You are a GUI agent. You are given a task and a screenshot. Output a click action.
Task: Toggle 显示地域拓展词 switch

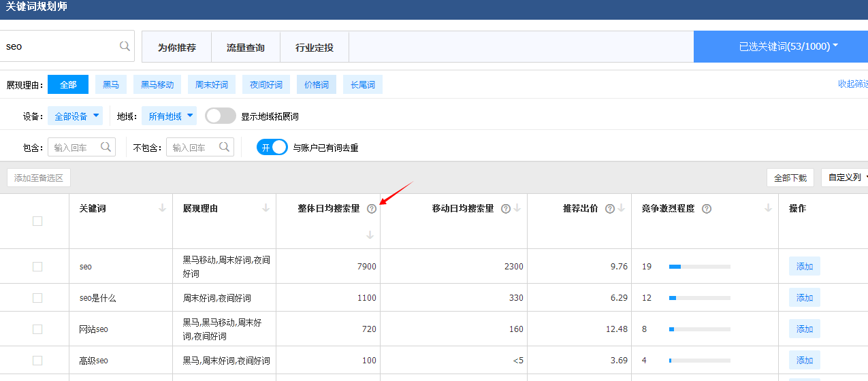point(221,116)
